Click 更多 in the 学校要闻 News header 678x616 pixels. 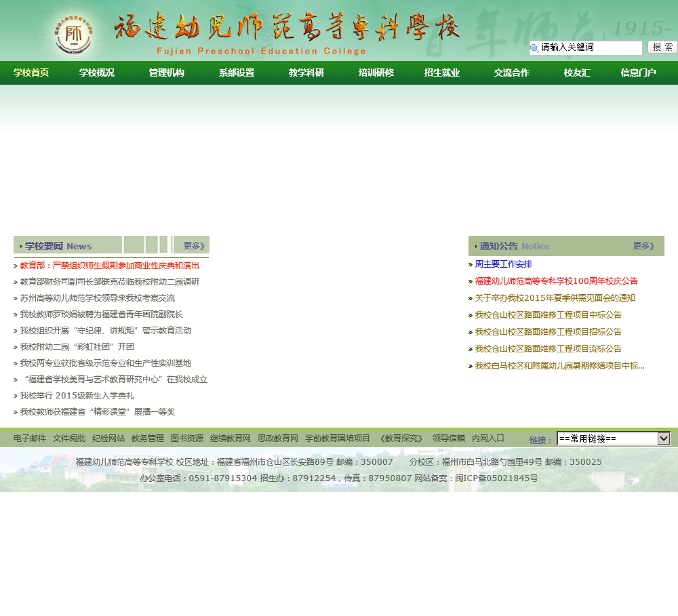(x=194, y=246)
